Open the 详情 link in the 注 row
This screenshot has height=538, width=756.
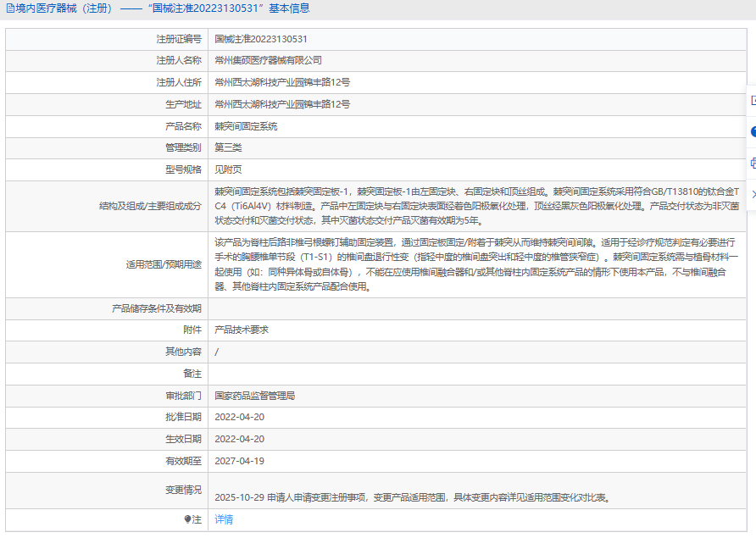[x=224, y=519]
